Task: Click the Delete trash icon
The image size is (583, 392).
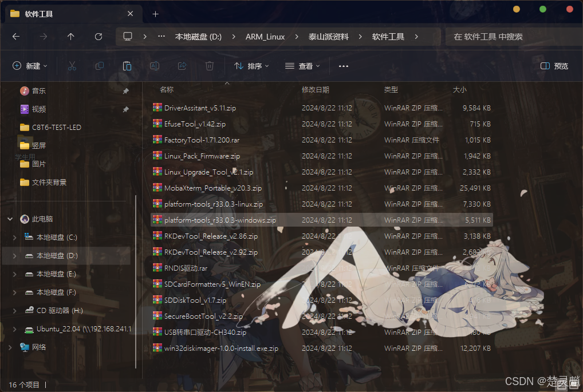Action: 210,66
